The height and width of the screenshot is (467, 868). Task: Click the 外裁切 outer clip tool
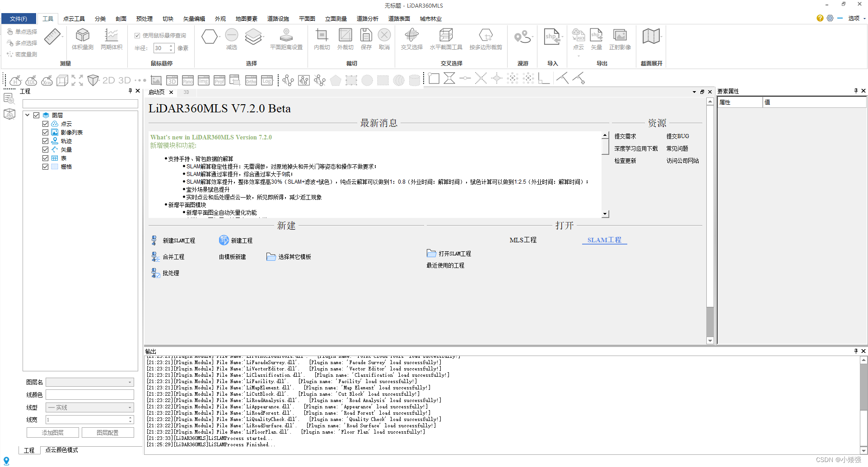coord(345,39)
